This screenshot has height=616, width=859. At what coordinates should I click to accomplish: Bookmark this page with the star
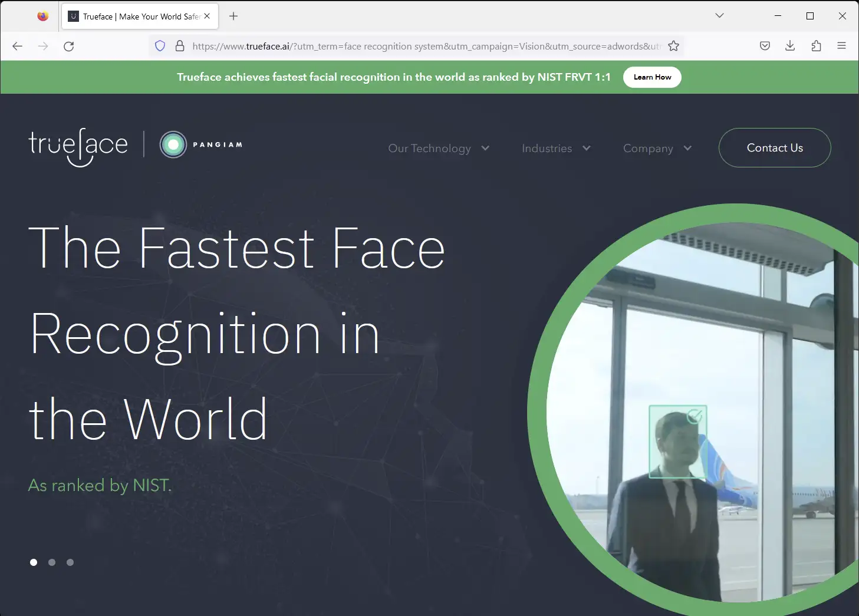(x=673, y=46)
